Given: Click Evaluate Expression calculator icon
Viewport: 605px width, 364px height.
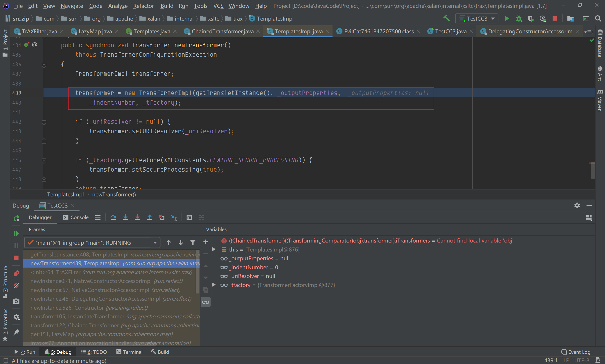Looking at the screenshot, I should point(189,217).
